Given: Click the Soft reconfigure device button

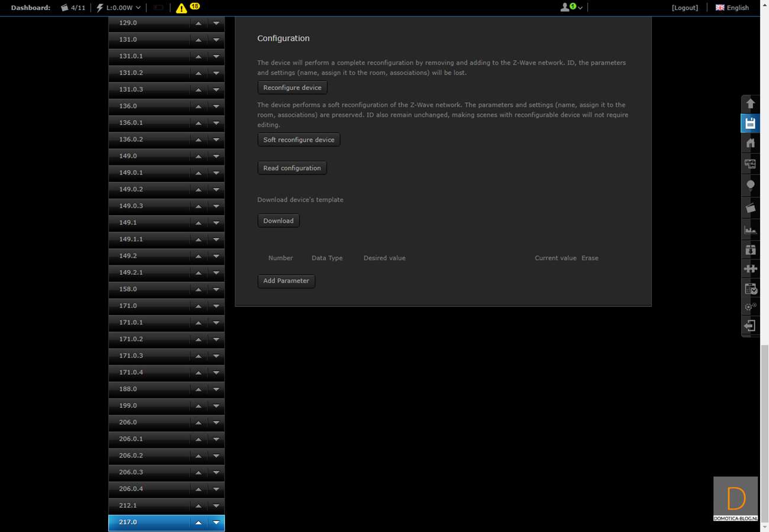Looking at the screenshot, I should (x=299, y=140).
